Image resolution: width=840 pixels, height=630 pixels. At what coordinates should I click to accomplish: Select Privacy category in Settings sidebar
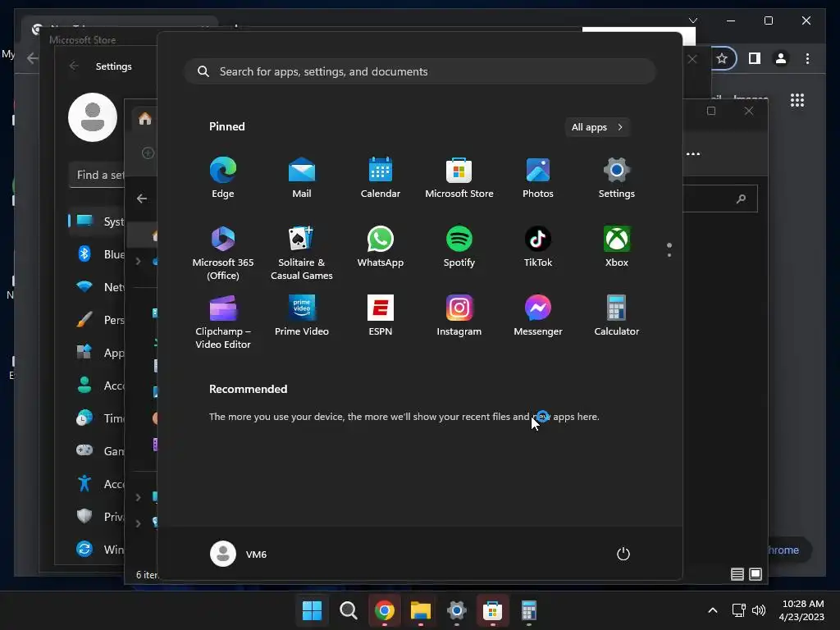tap(97, 517)
